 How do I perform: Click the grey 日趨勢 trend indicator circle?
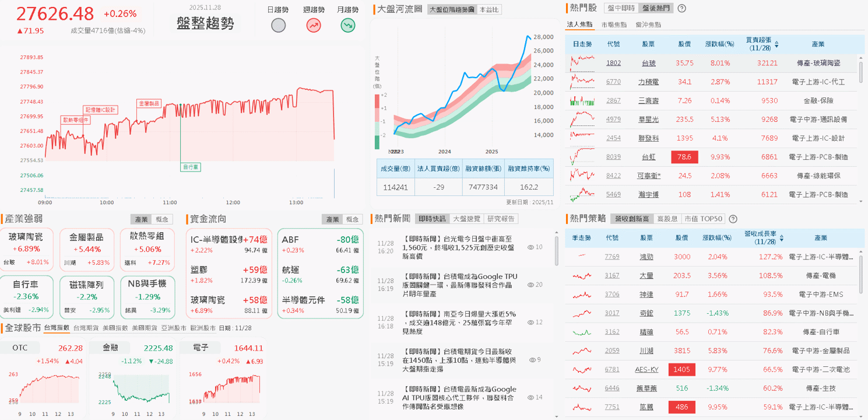click(279, 26)
